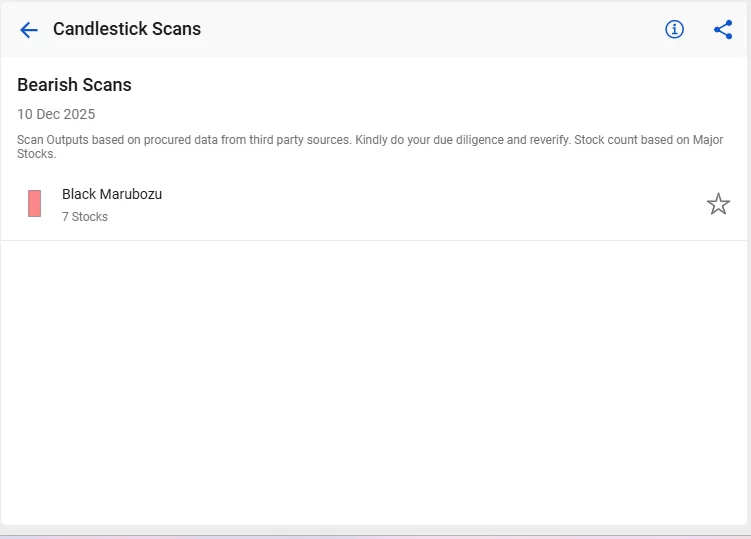Click empty space in the Black Marubozu row
This screenshot has width=751, height=539.
(420, 205)
